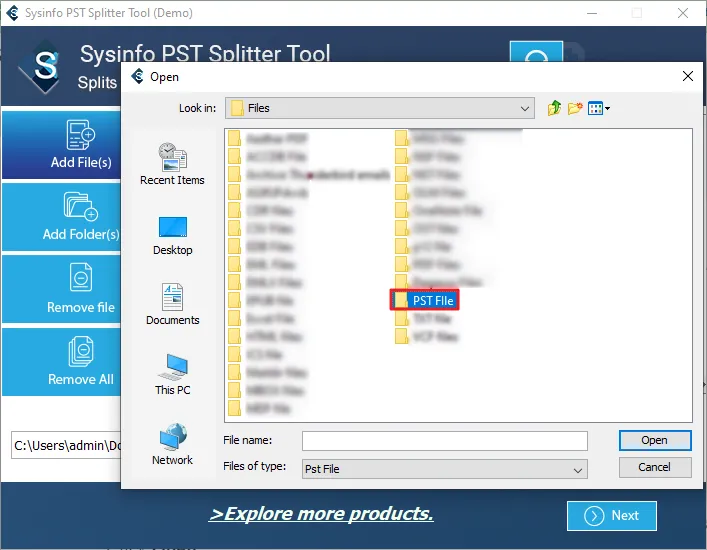Click the Remove file button
707x550 pixels.
point(62,289)
